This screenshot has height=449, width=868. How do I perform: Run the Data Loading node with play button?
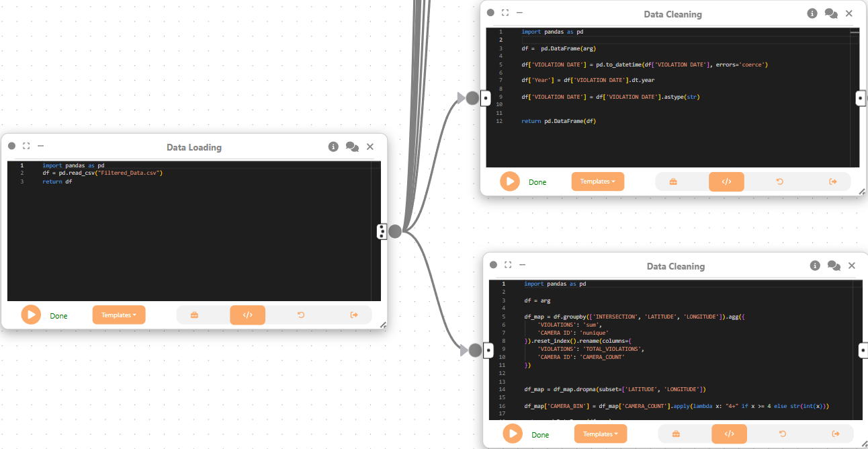tap(31, 315)
